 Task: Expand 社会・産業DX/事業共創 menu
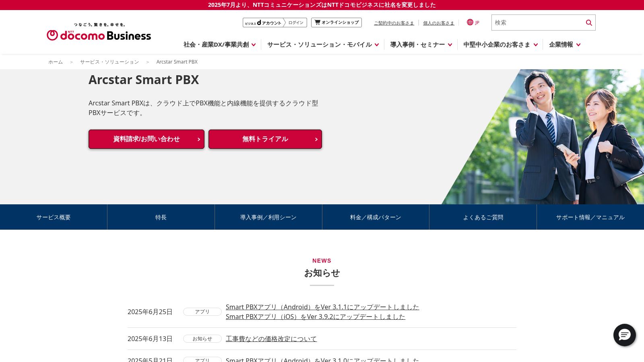pyautogui.click(x=220, y=45)
